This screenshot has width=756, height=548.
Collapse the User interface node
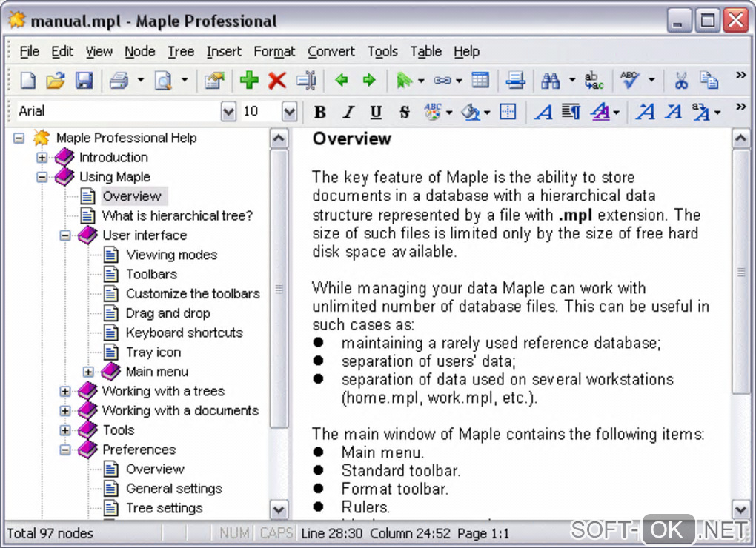pyautogui.click(x=65, y=235)
